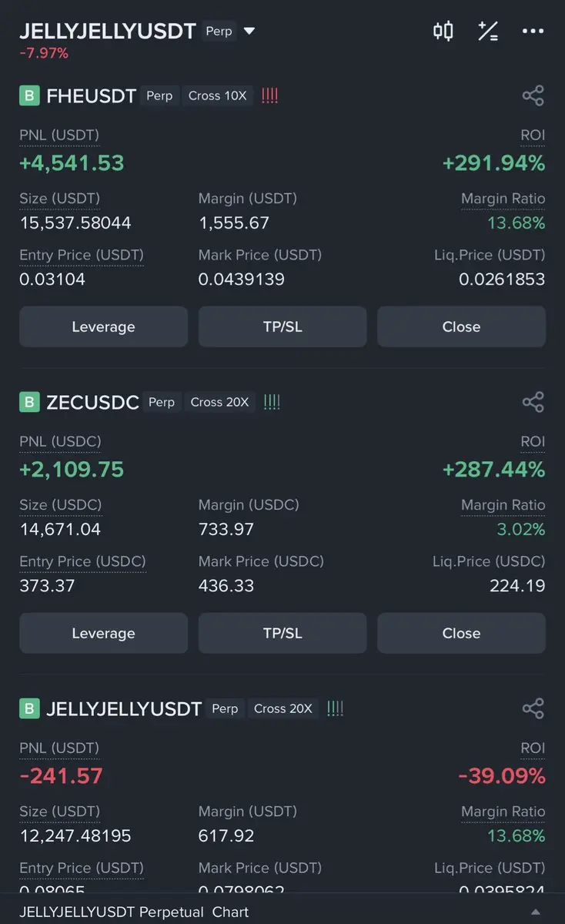Open the three-dot more options menu
Image resolution: width=565 pixels, height=924 pixels.
pyautogui.click(x=533, y=32)
